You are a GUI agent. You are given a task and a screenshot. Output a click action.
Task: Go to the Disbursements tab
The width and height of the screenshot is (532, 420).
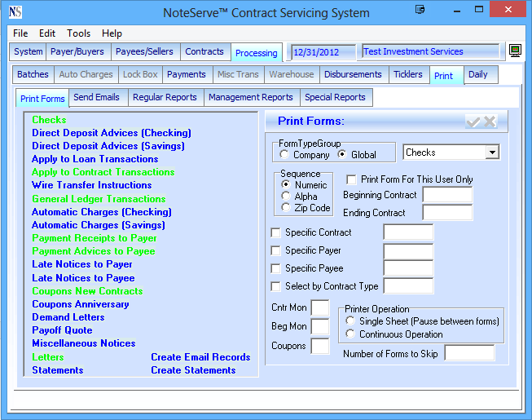tap(352, 74)
